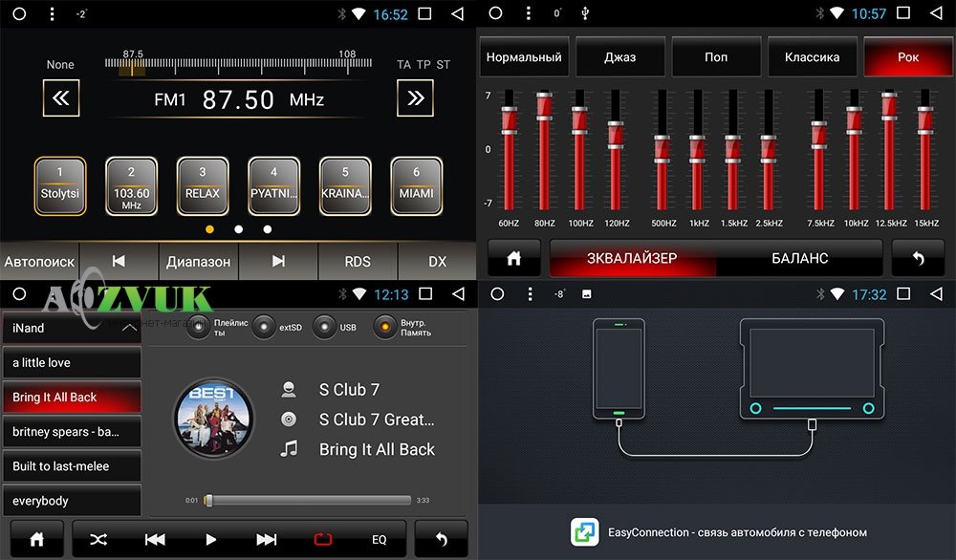Adjust the 60HZ equalizer slider
Viewport: 956px width, 560px height.
pyautogui.click(x=510, y=120)
